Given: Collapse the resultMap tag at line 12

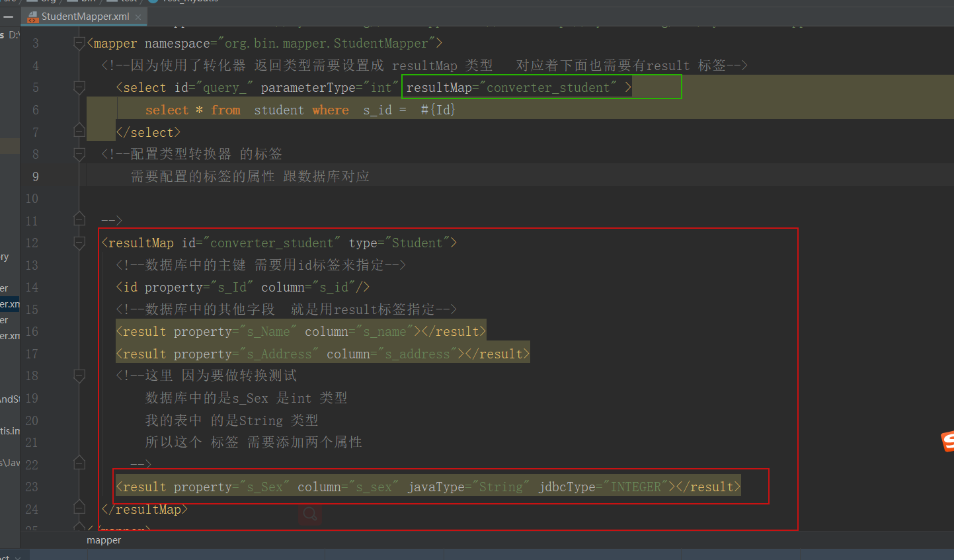Looking at the screenshot, I should [79, 243].
